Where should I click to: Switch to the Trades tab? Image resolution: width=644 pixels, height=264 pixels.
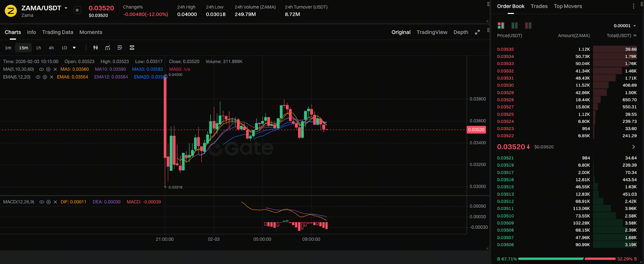point(539,6)
